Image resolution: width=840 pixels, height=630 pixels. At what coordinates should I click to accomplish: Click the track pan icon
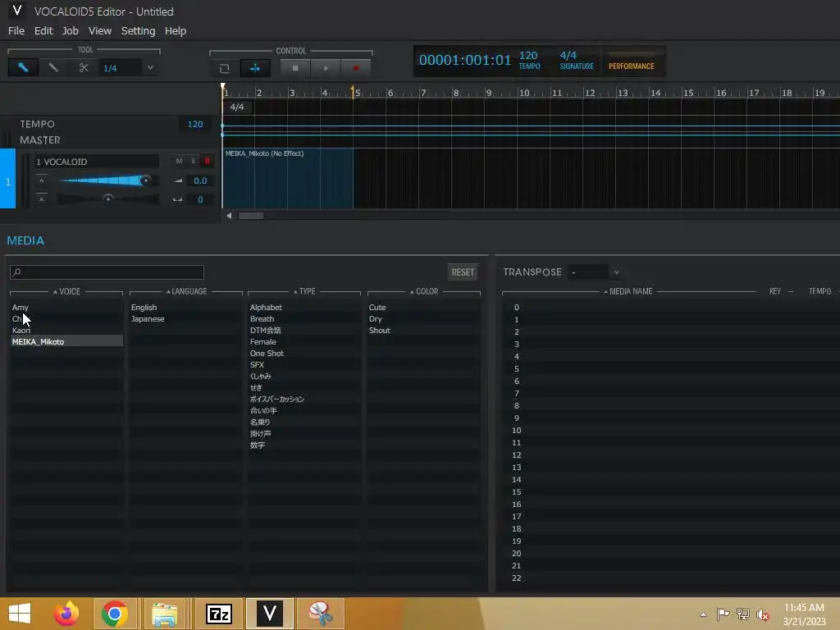[x=177, y=200]
